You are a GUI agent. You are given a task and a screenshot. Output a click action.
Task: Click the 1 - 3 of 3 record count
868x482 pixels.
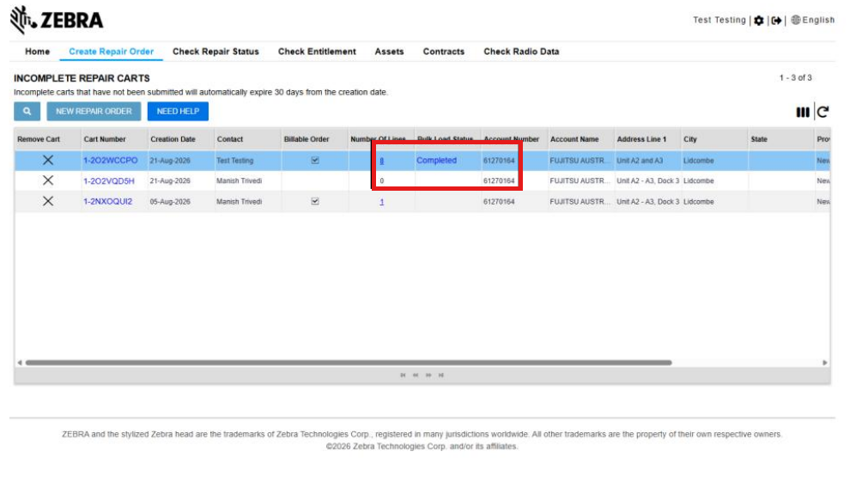coord(796,77)
